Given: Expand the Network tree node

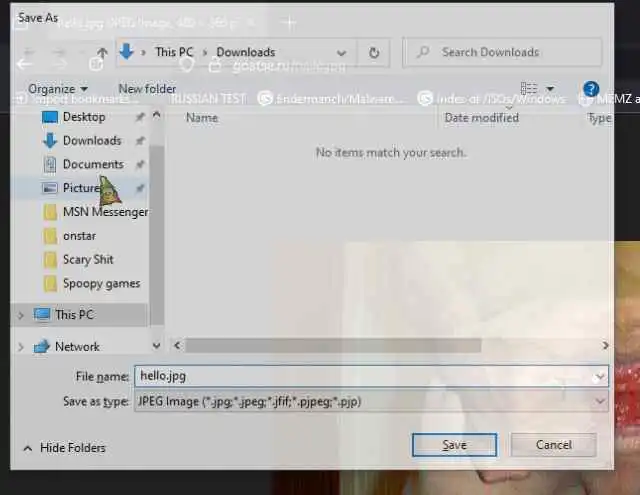Looking at the screenshot, I should click(21, 347).
